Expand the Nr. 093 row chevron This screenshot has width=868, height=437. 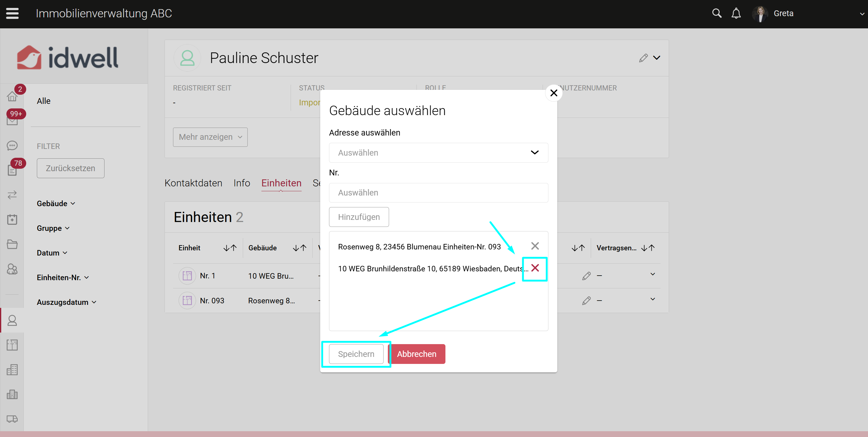click(x=653, y=299)
